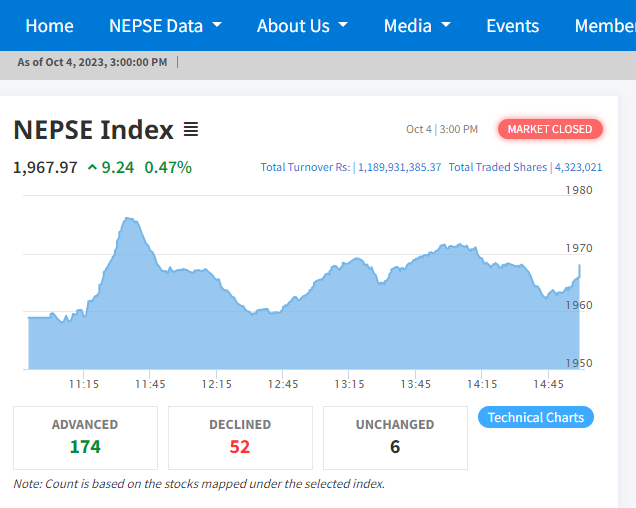Viewport: 636px width, 508px height.
Task: Expand the Media dropdown menu
Action: click(417, 26)
